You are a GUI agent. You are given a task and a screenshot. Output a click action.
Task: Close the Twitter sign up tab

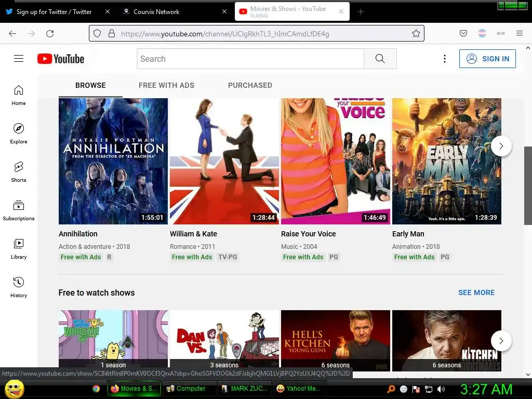pyautogui.click(x=108, y=11)
